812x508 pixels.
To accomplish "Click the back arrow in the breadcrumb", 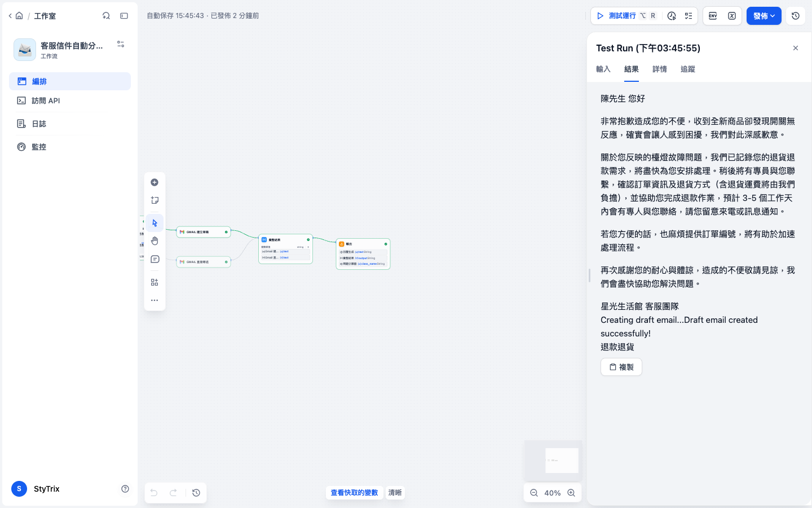I will [x=10, y=16].
